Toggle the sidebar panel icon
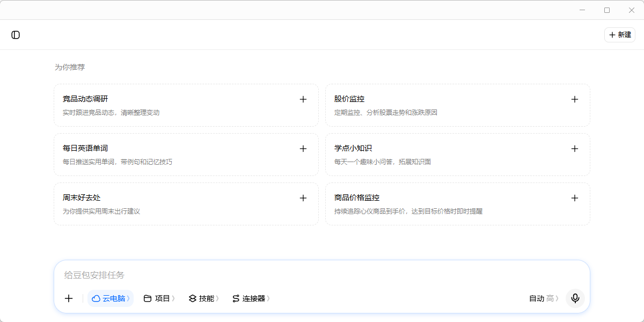Screen dimensions: 644x322 (16, 35)
